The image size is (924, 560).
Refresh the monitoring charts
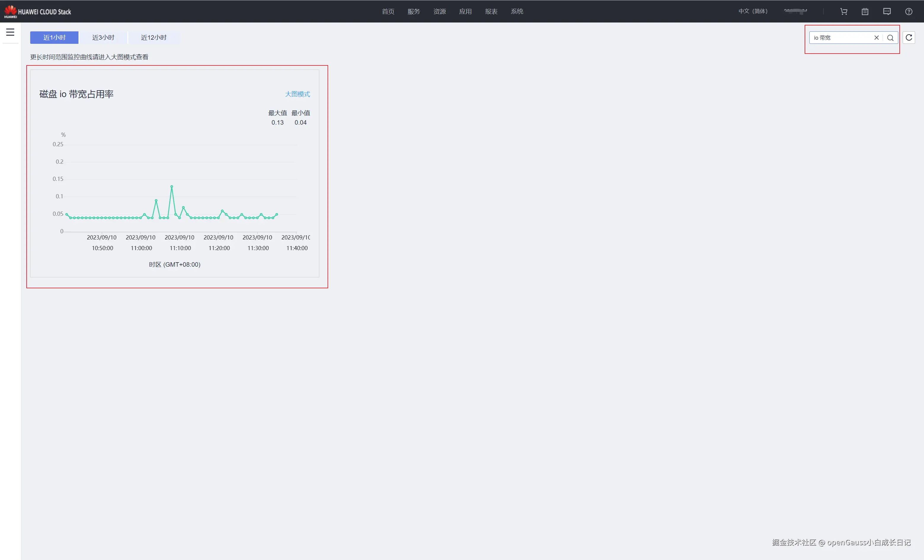909,38
